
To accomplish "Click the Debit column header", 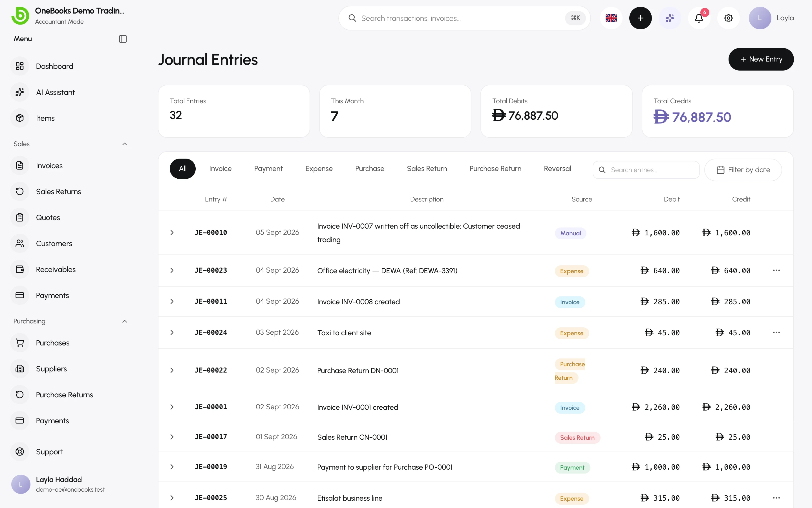I will pyautogui.click(x=671, y=199).
